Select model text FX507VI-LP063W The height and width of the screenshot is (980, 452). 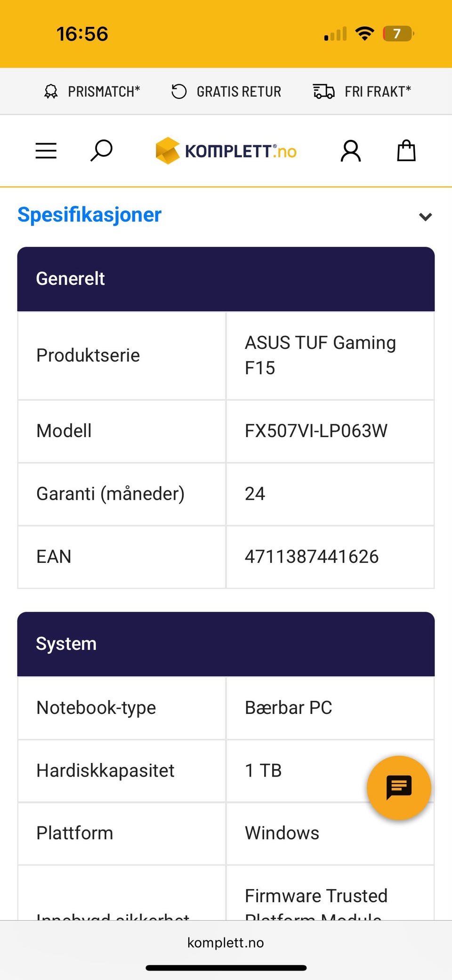pyautogui.click(x=316, y=431)
